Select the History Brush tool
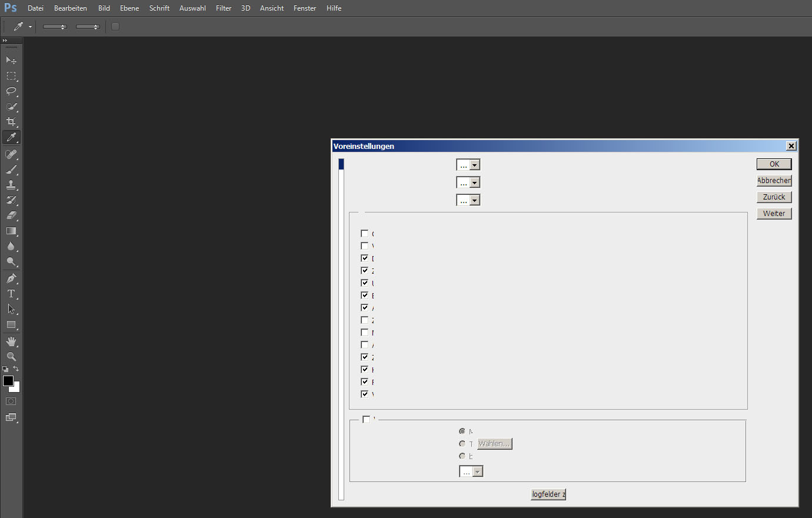 coord(11,200)
